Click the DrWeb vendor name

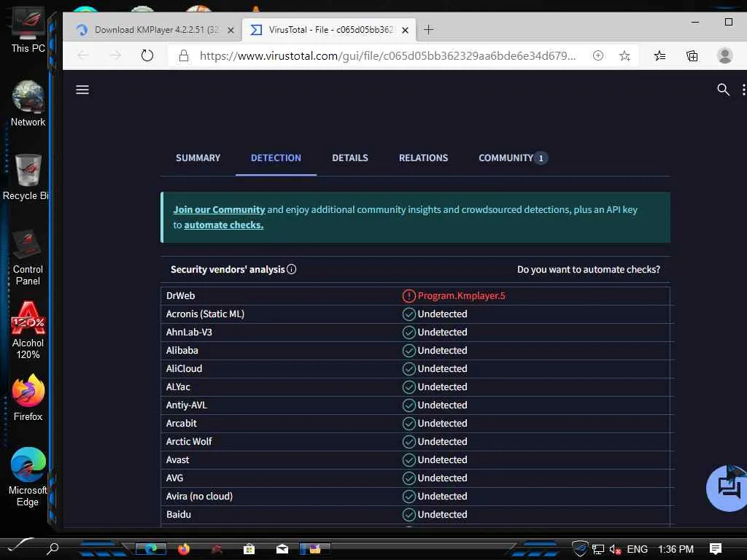tap(181, 296)
